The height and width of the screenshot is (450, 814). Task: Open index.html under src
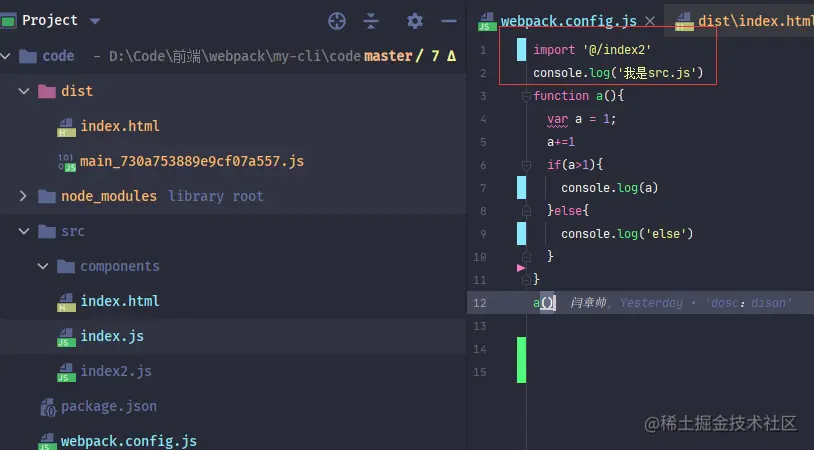tap(120, 301)
